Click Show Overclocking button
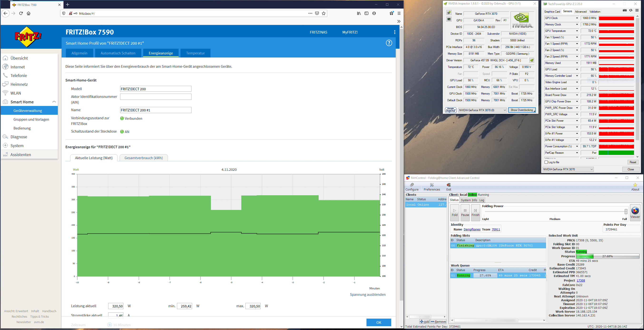 coord(522,110)
